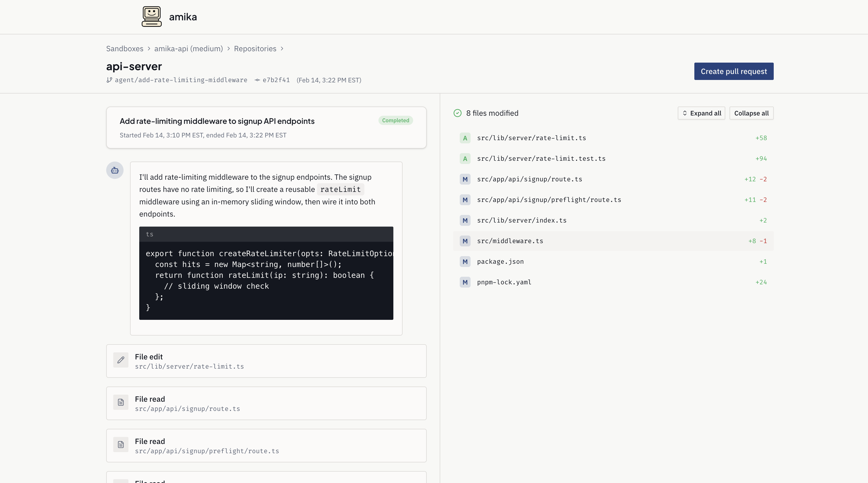The width and height of the screenshot is (868, 483).
Task: Click the checkmark icon beside 8 files modified
Action: tap(457, 113)
